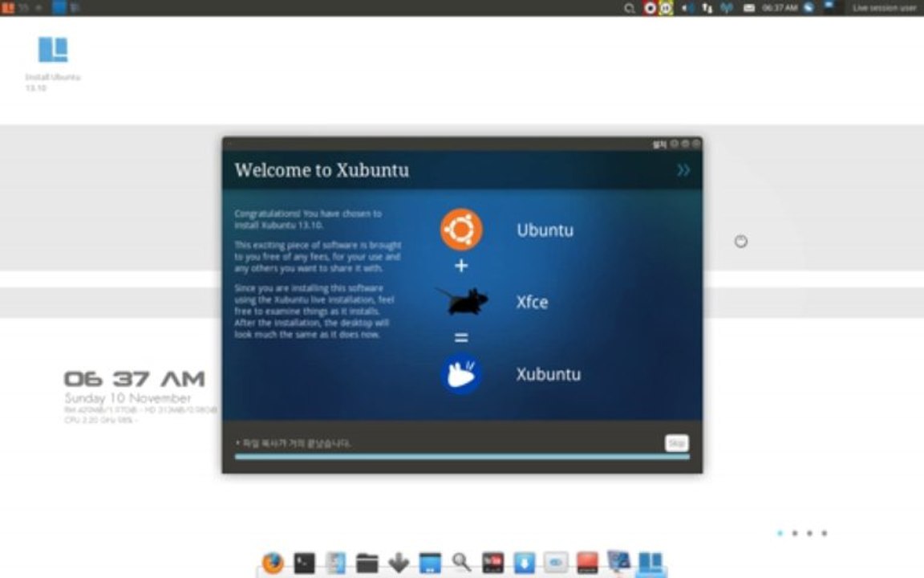Click the Welcome to Xubuntu heading
Screen dimensions: 924x578
(322, 170)
